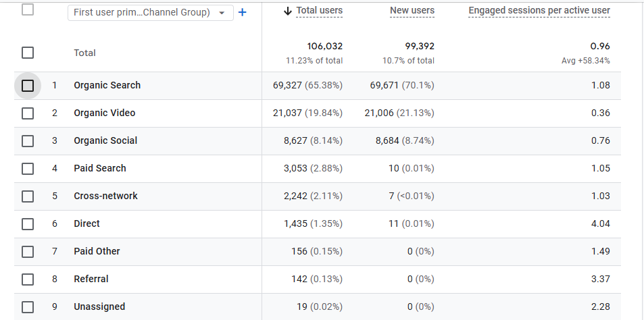Click the sort arrow beside Total users
Screen dimensions: 644x320
(x=288, y=11)
